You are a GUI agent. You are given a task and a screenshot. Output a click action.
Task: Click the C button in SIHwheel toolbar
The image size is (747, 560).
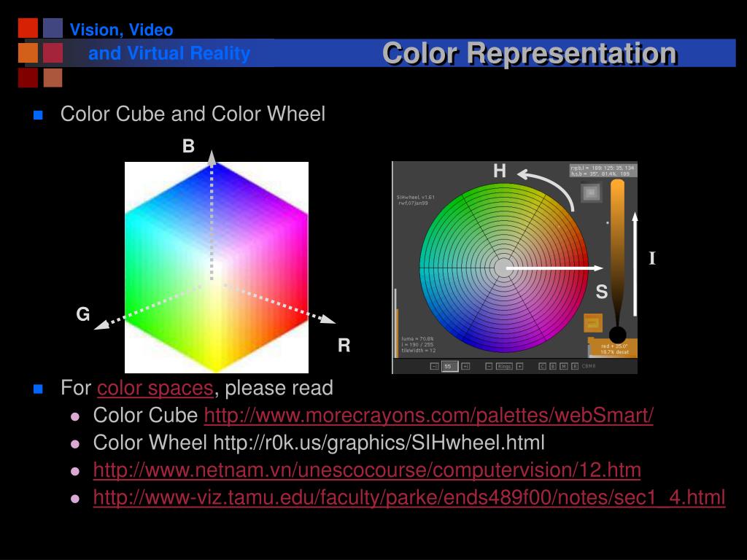[x=542, y=366]
